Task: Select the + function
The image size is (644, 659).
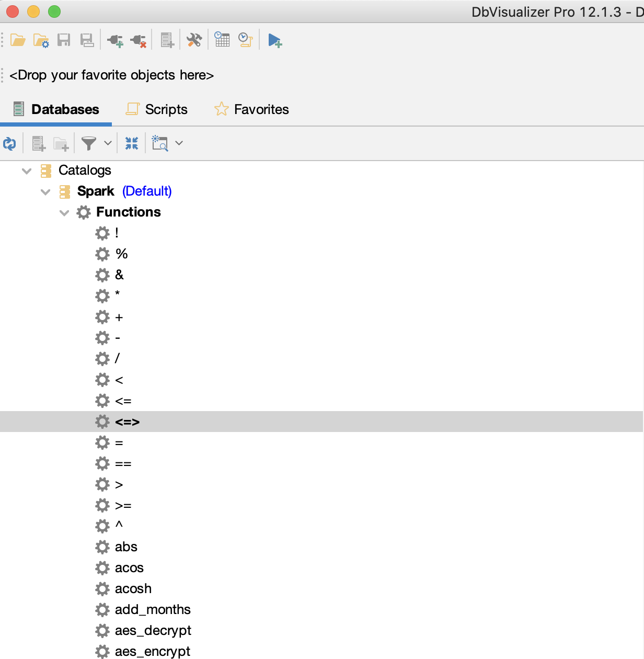Action: click(119, 317)
